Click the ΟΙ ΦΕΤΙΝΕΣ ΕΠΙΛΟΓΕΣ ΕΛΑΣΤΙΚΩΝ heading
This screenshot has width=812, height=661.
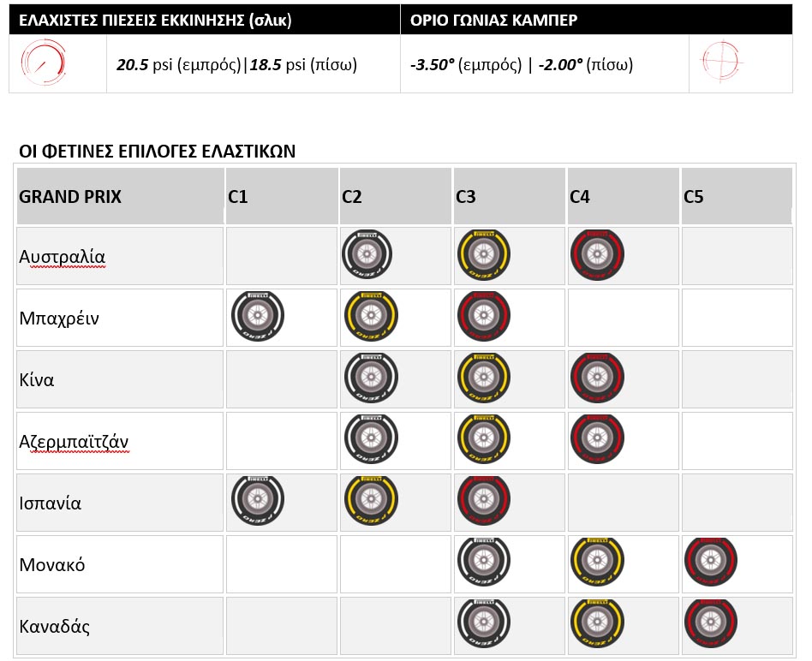(x=157, y=152)
